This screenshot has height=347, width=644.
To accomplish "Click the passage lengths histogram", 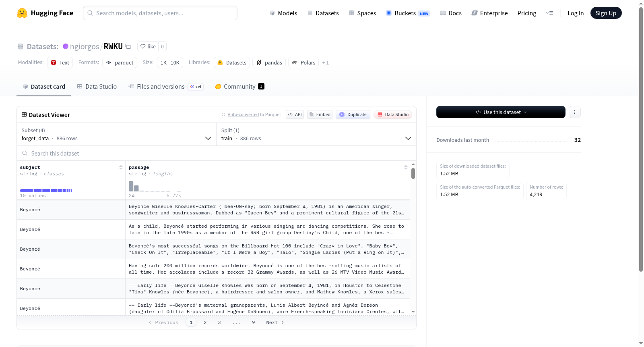I will tap(155, 186).
